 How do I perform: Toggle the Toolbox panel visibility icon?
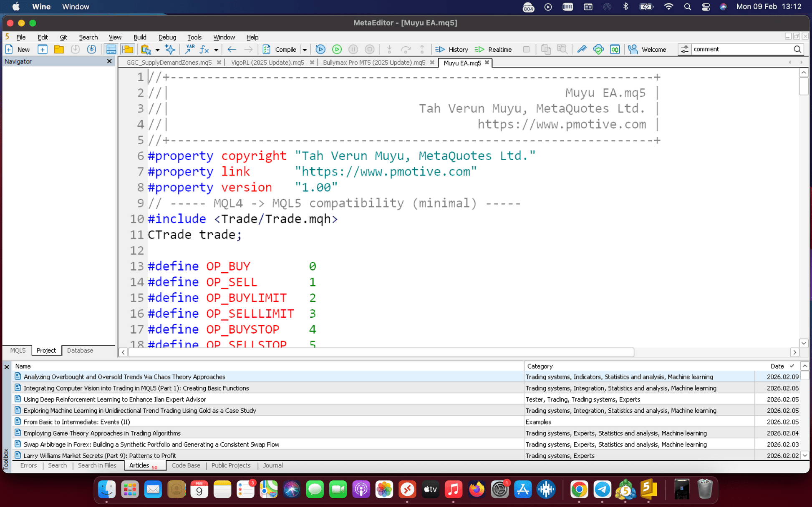(111, 49)
